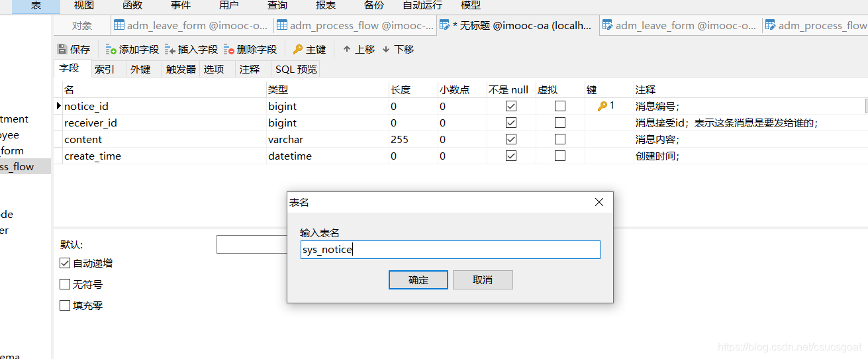
Task: Enable the 无符号 unsigned checkbox
Action: tap(65, 284)
